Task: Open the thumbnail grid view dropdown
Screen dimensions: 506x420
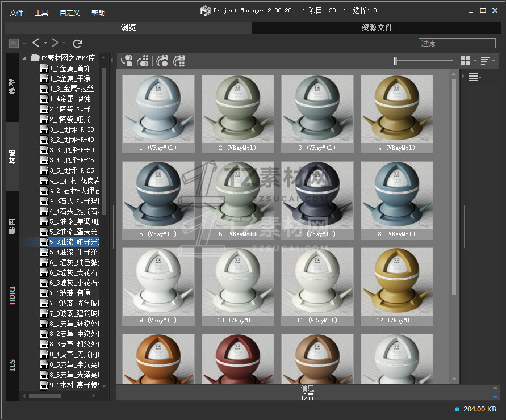Action: pyautogui.click(x=469, y=61)
